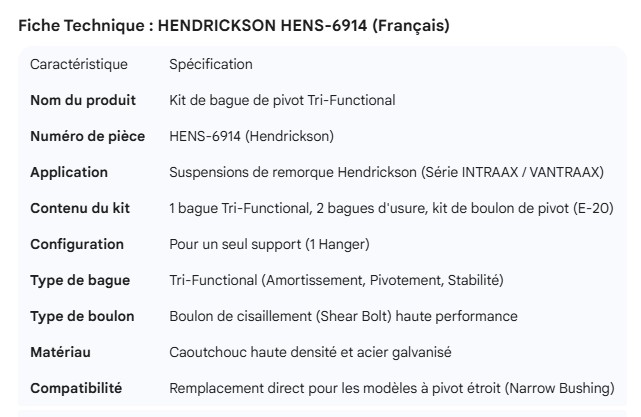The height and width of the screenshot is (417, 641).
Task: Click the Spécification column header
Action: pos(211,64)
